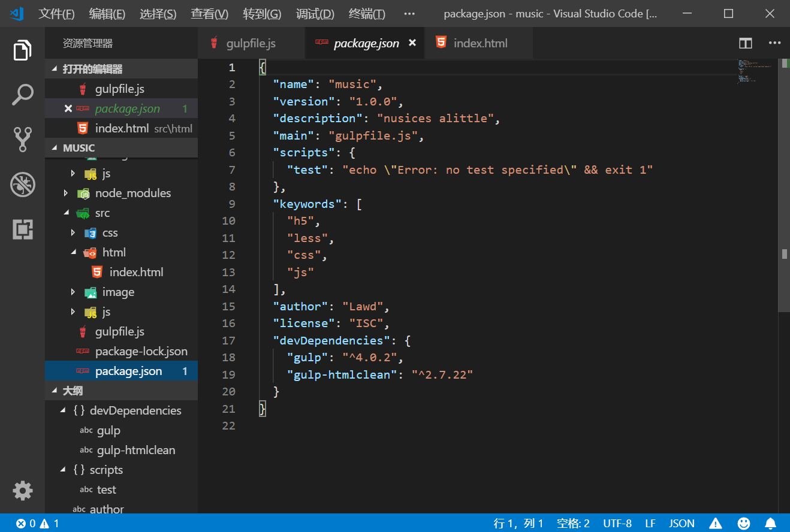Close package.json in open editors list
This screenshot has height=532, width=790.
point(68,108)
